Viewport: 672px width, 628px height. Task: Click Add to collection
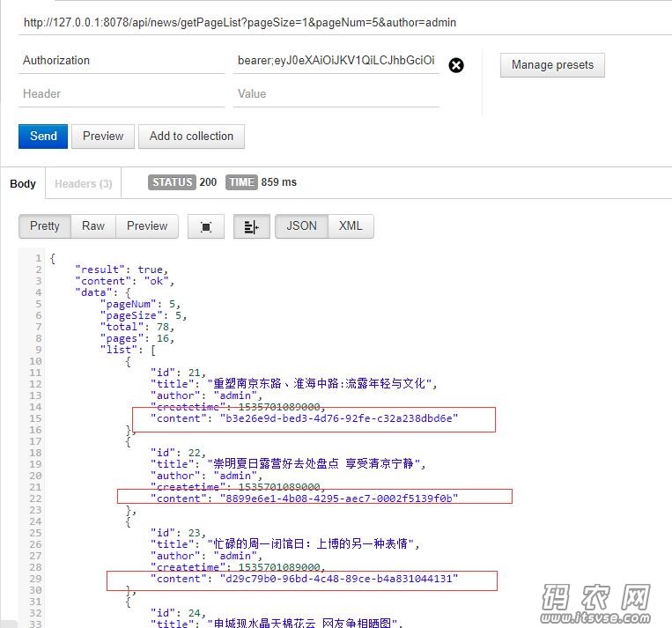(x=191, y=137)
